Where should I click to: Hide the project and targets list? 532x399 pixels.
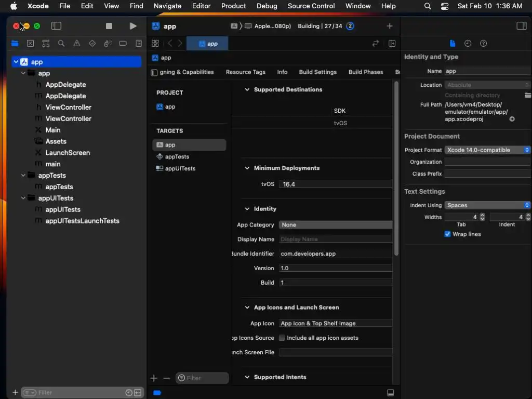154,72
